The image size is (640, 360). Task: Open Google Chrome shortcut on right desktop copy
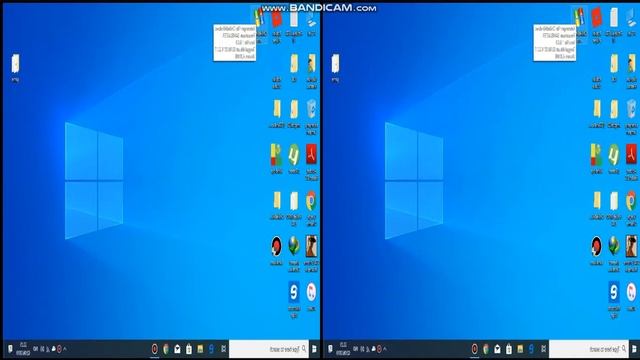(631, 201)
